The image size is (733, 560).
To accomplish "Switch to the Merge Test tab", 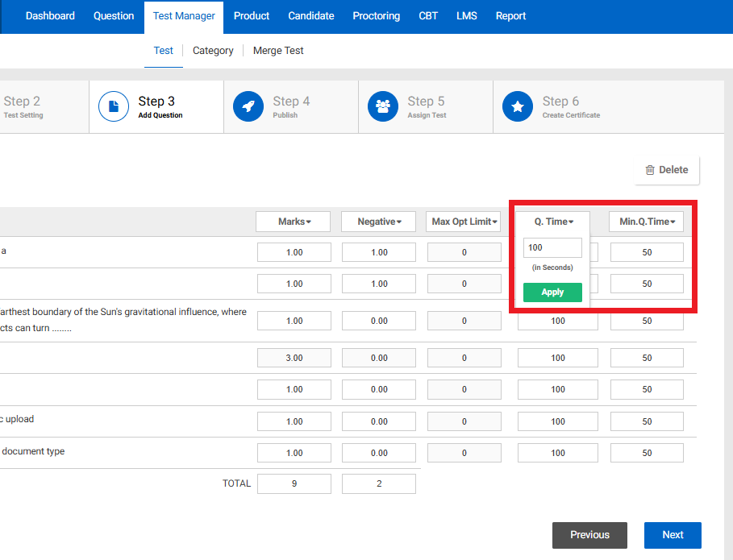I will point(278,51).
